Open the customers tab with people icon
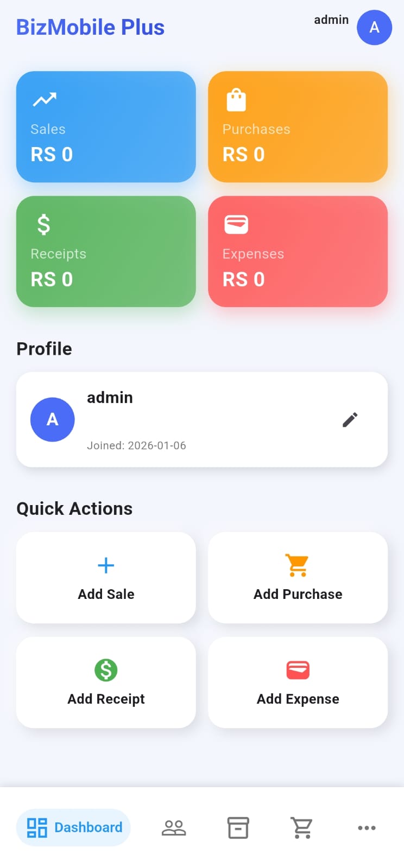Image resolution: width=404 pixels, height=868 pixels. (174, 828)
